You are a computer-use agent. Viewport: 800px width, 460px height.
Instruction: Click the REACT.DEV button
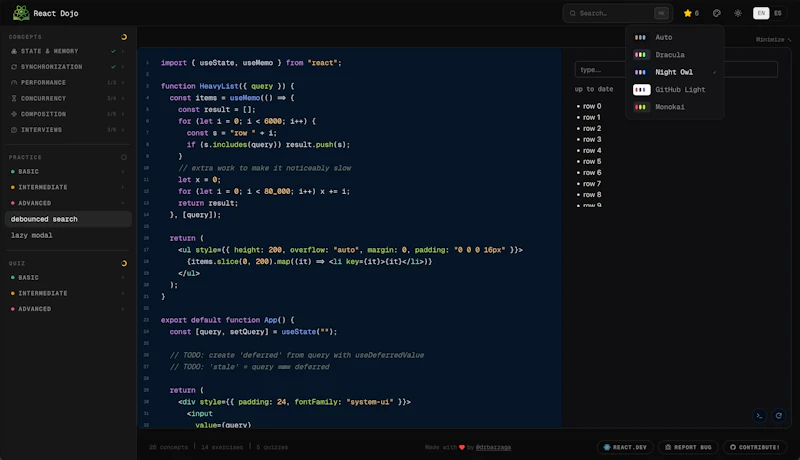tap(625, 447)
